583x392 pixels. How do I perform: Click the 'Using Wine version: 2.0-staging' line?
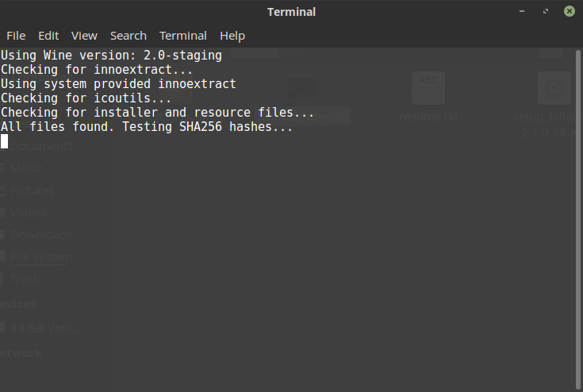111,56
